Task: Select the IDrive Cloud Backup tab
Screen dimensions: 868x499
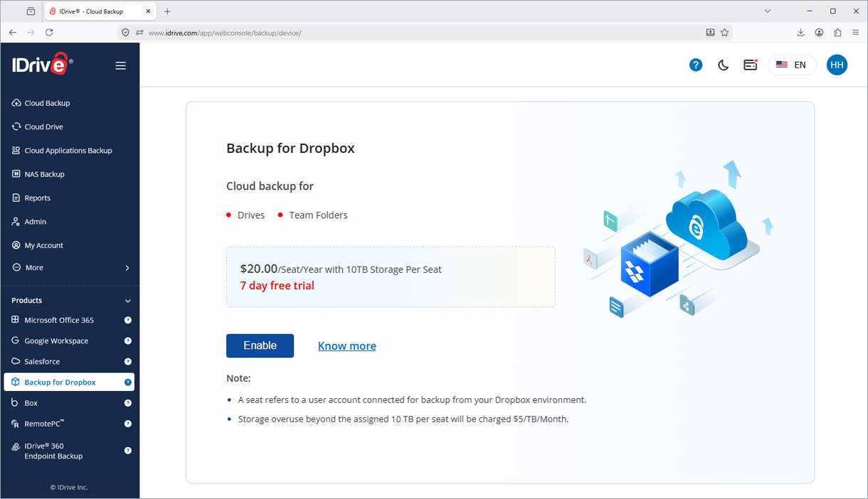Action: tap(100, 11)
